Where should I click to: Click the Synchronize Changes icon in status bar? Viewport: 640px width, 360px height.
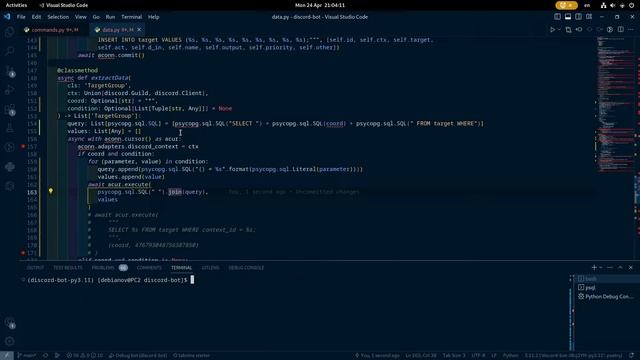click(x=45, y=356)
